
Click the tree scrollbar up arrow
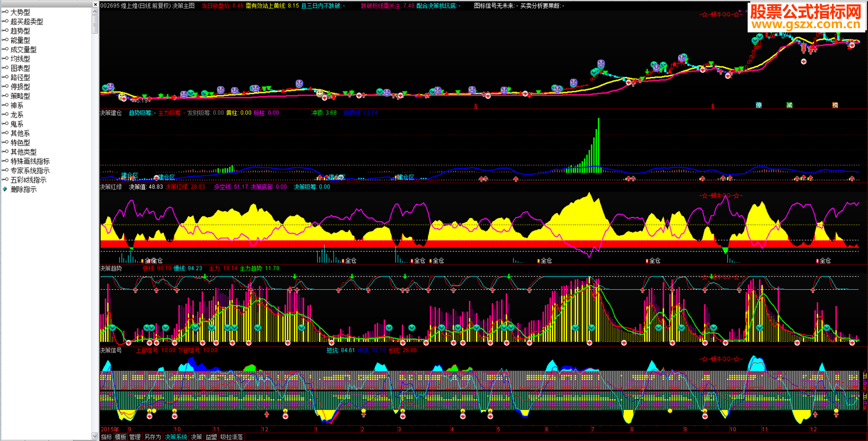pyautogui.click(x=95, y=11)
